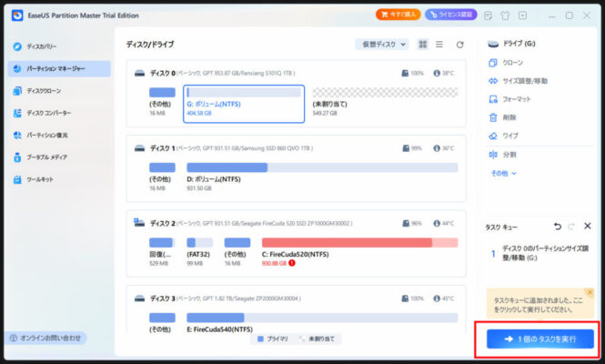
Task: Select the 回復 529 MB partition
Action: tap(162, 252)
